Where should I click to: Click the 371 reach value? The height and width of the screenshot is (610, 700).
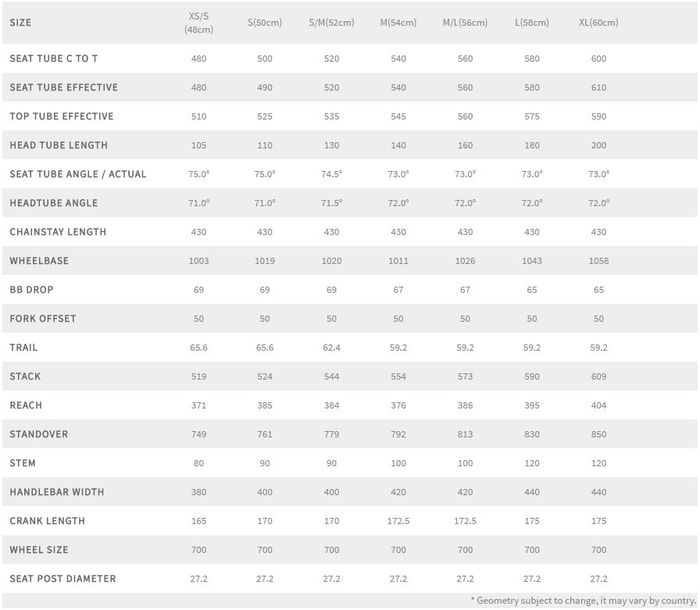tap(198, 405)
